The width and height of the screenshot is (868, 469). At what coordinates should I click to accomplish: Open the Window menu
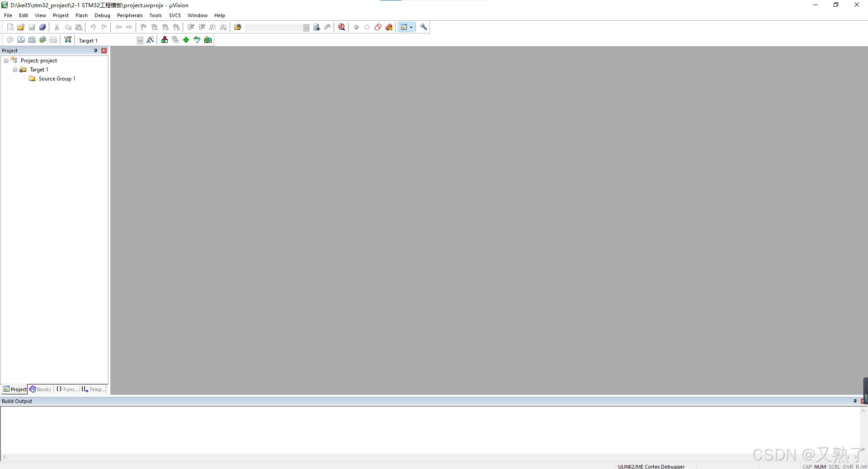coord(198,15)
